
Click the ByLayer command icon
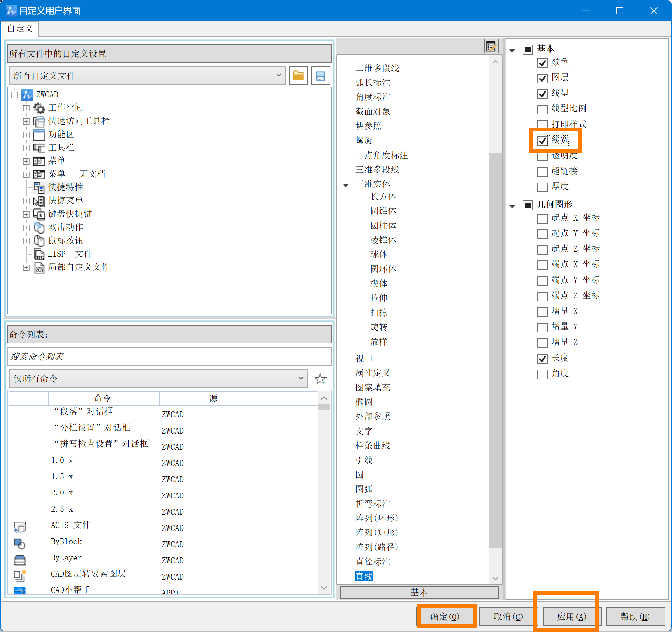(20, 560)
